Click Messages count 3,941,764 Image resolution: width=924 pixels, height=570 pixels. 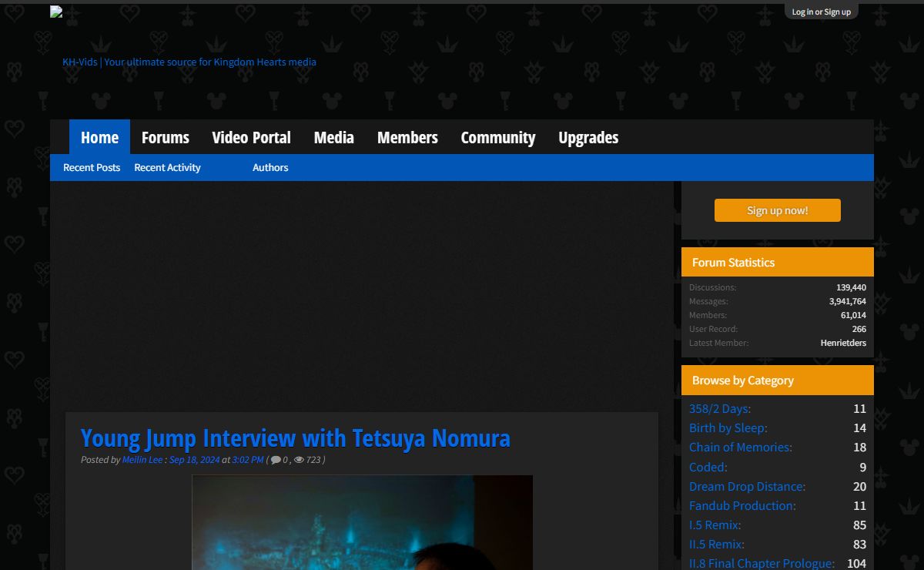pos(848,301)
